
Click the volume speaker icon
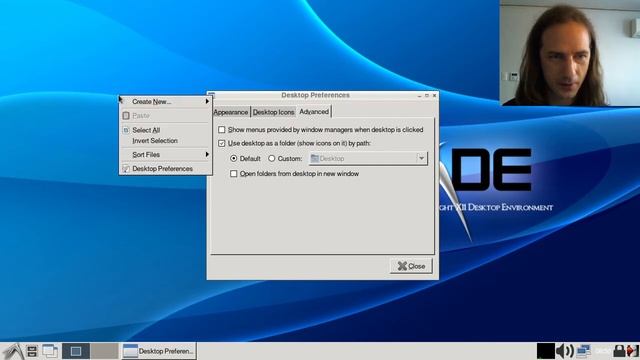coord(565,351)
